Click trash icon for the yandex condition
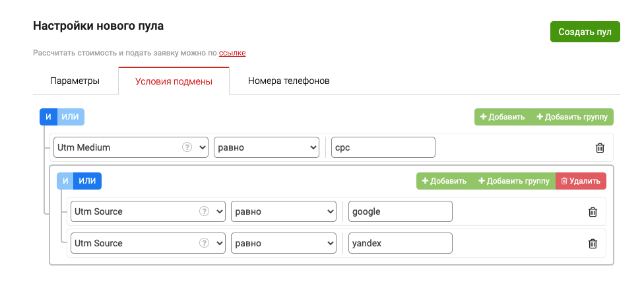Viewport: 644px width, 288px height. (593, 244)
